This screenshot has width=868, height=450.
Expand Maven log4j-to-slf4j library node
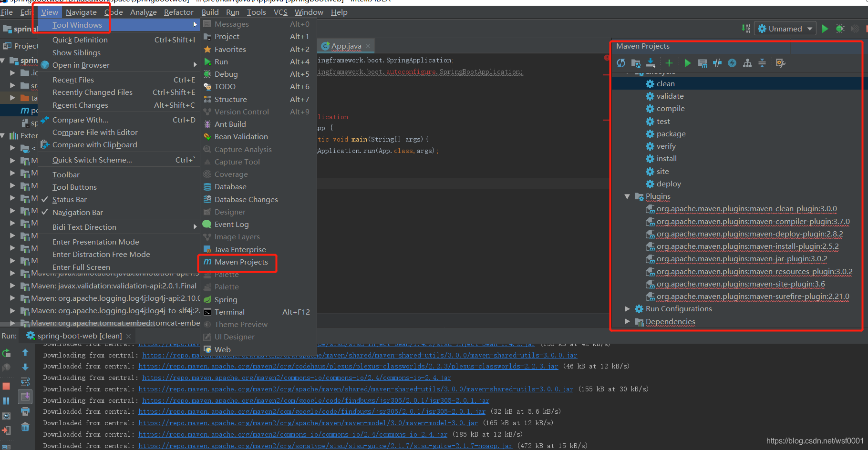[13, 311]
